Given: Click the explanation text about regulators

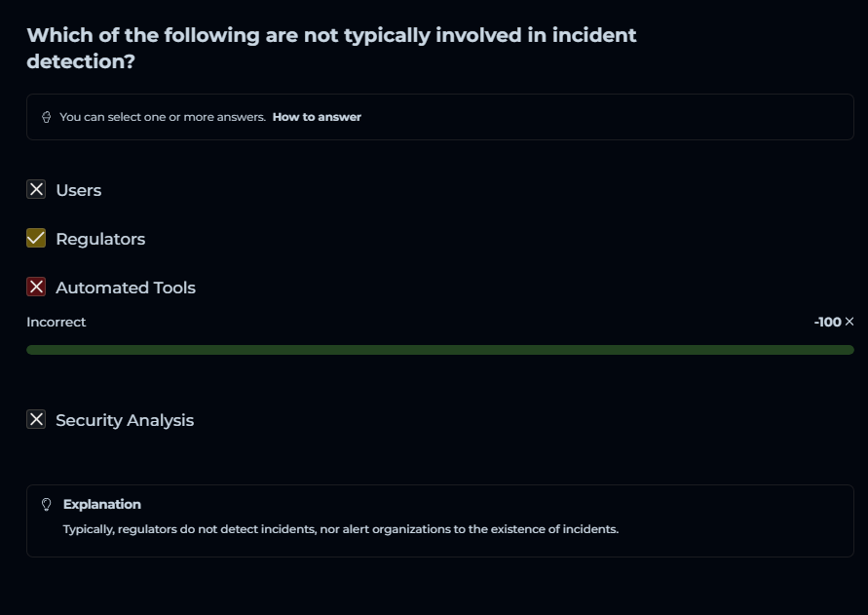Looking at the screenshot, I should [x=341, y=529].
